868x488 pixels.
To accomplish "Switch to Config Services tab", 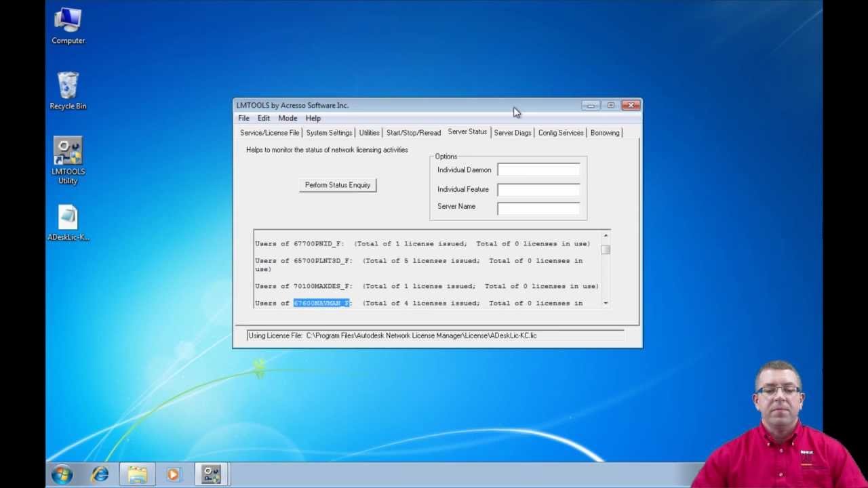I will 561,133.
